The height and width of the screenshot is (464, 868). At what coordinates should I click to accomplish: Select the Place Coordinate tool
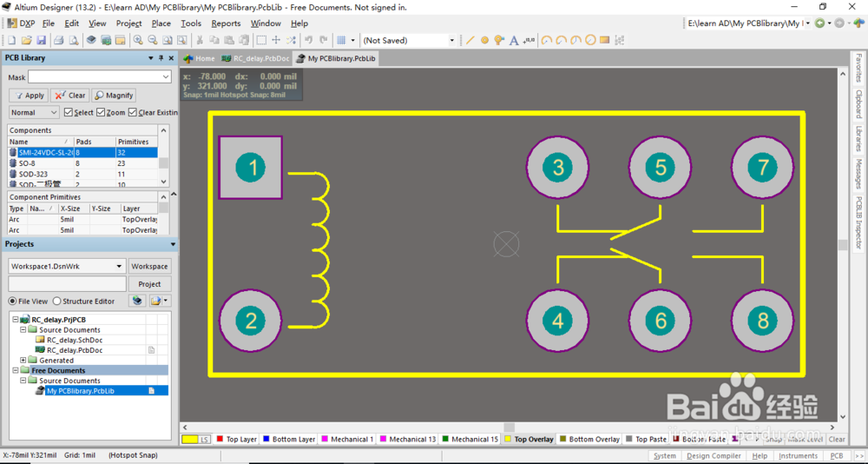coord(529,41)
